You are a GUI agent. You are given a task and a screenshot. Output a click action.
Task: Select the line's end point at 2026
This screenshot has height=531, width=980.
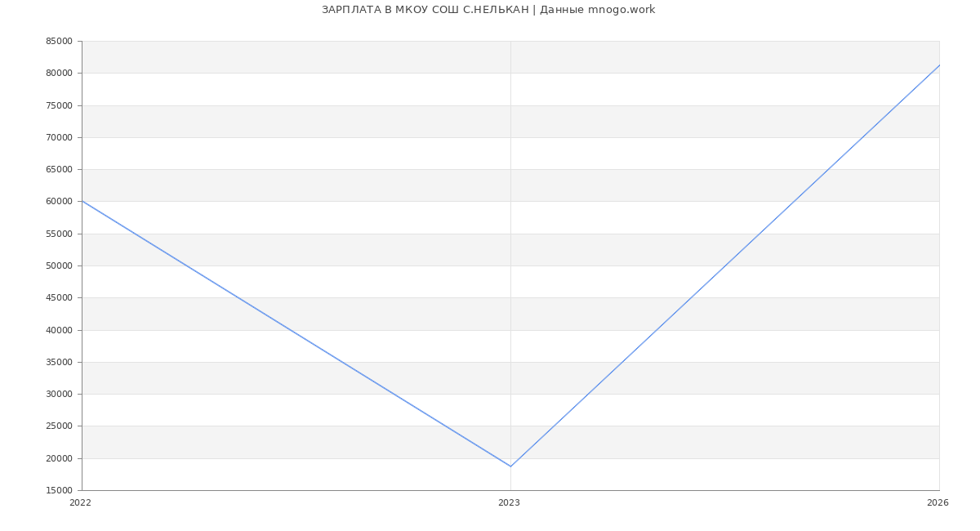pyautogui.click(x=938, y=65)
